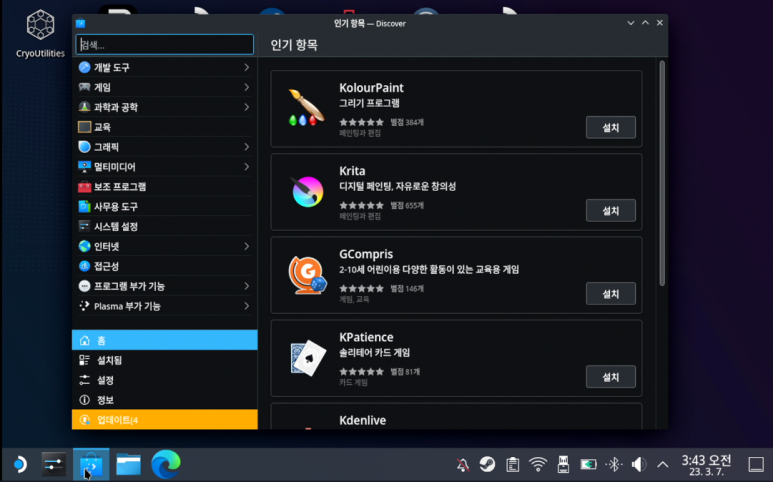This screenshot has height=482, width=773.
Task: Click the show desktop button
Action: pos(756,464)
